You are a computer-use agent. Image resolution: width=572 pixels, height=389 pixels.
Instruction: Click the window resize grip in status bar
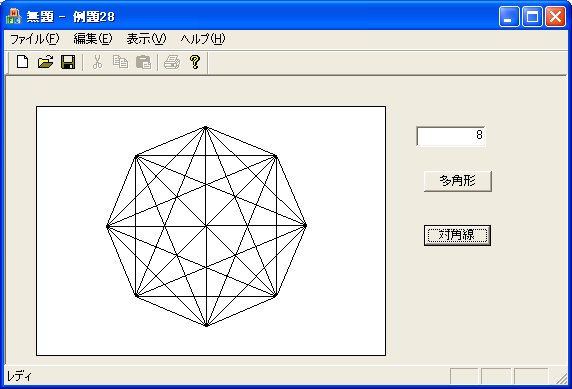[x=561, y=377]
